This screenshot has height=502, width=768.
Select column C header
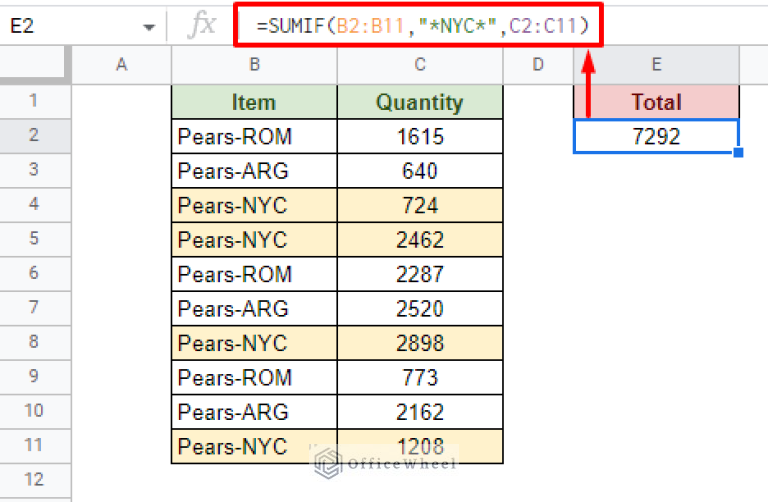[420, 65]
